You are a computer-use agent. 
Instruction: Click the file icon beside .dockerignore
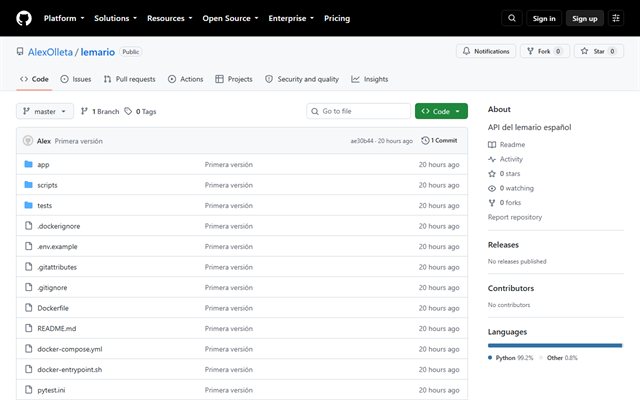point(28,226)
